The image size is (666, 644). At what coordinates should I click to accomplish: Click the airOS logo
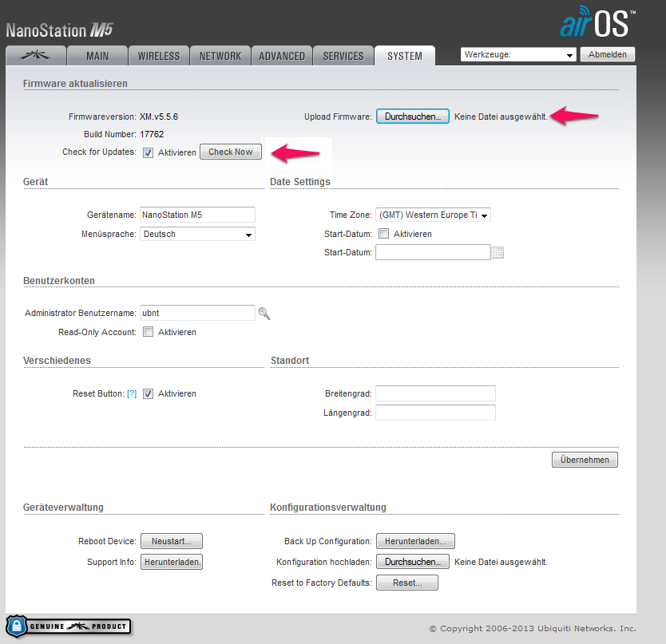click(x=597, y=22)
